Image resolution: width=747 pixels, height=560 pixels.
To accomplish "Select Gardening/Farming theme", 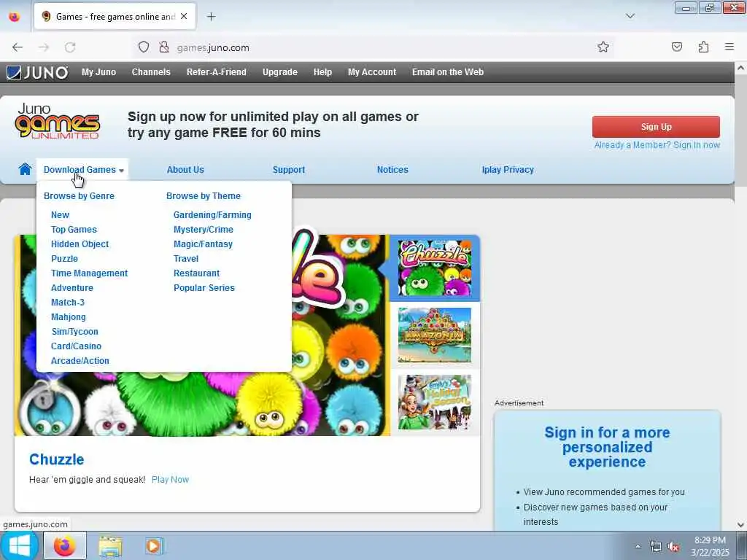I will (212, 215).
